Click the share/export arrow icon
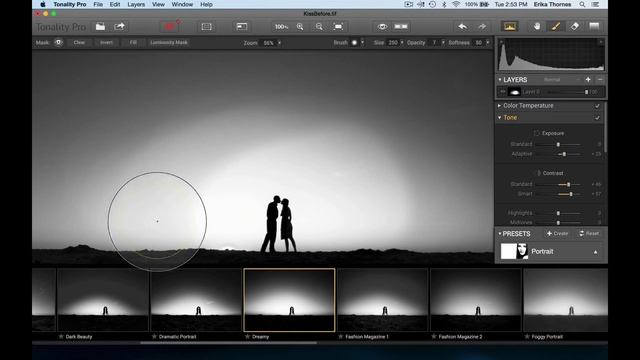Screen dimensions: 640x360 tap(120, 27)
